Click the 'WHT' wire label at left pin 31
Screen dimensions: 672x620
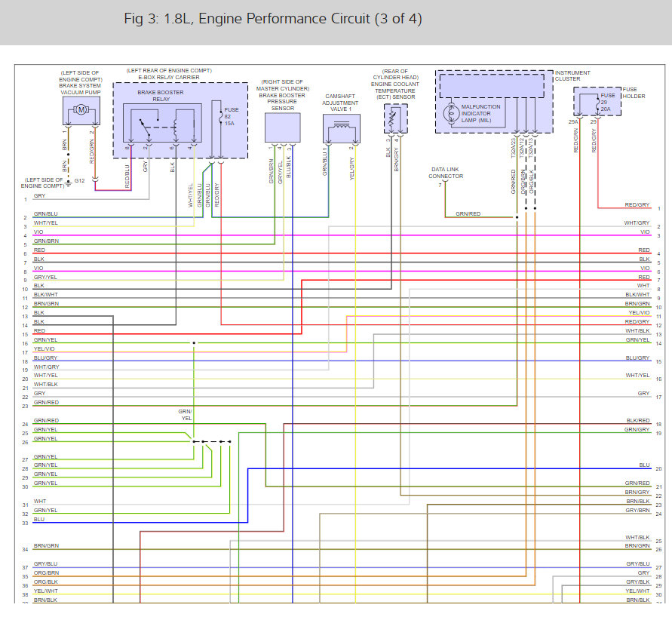coord(40,501)
